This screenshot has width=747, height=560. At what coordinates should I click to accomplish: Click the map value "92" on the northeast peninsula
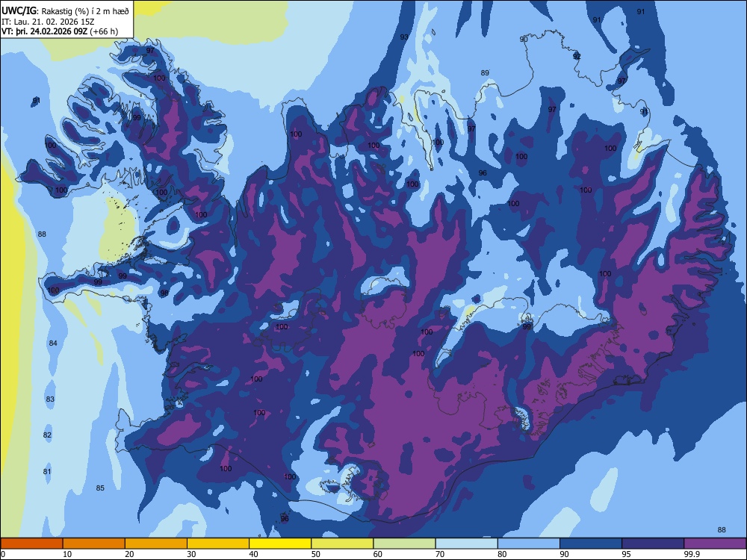(577, 56)
